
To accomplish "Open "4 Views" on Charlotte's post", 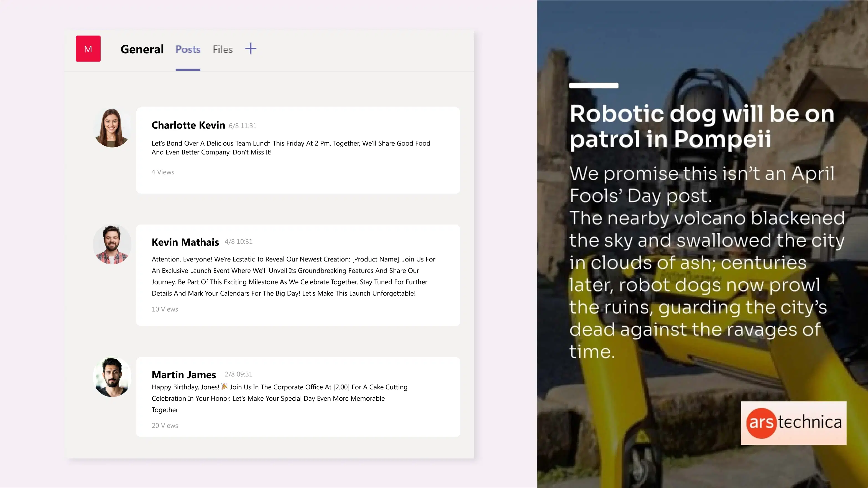I will point(163,172).
